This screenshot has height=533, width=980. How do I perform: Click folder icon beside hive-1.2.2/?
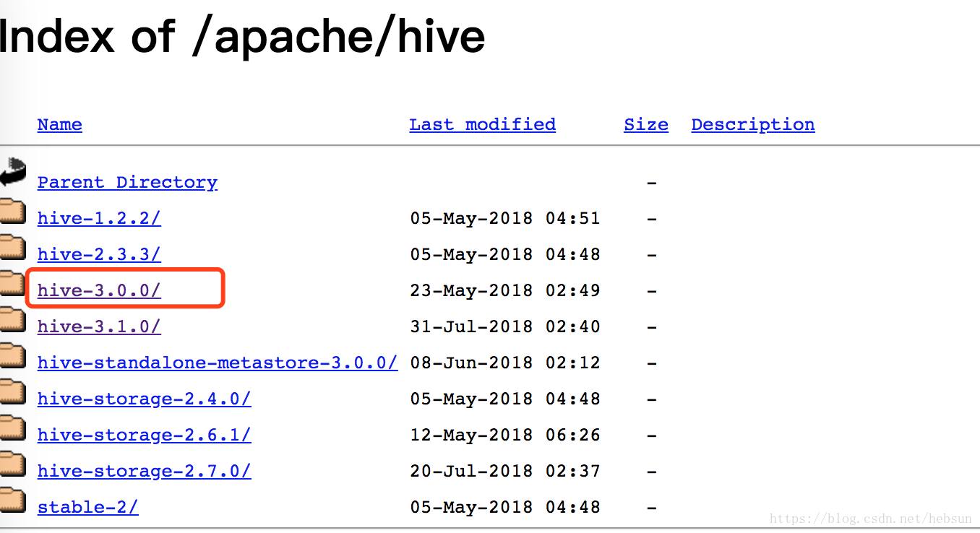(12, 212)
